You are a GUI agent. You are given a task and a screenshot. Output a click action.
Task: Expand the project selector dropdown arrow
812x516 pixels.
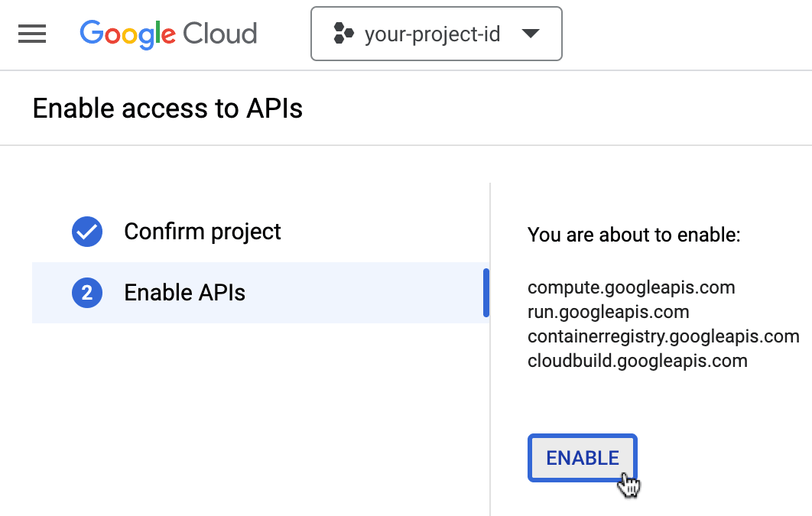click(529, 34)
